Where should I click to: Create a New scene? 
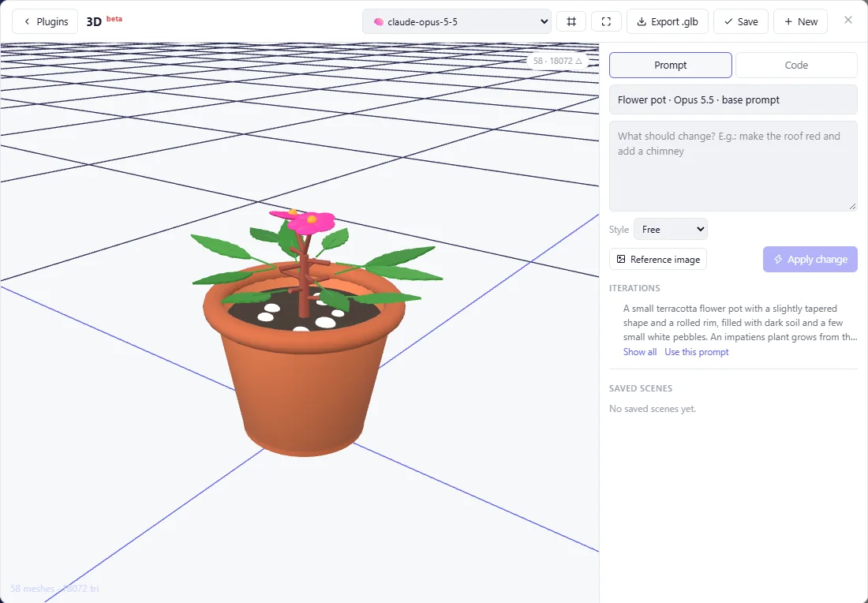[800, 21]
